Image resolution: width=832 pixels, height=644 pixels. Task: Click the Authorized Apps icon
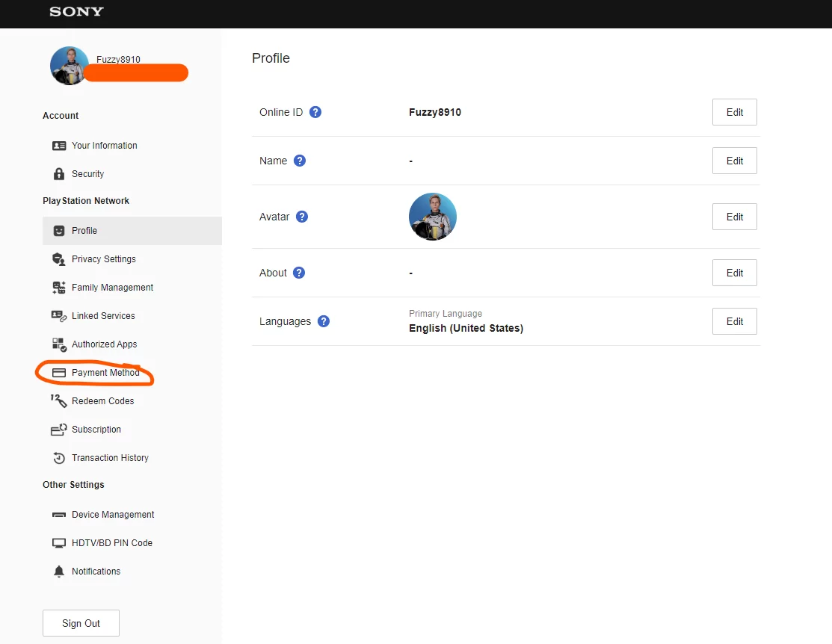coord(59,344)
